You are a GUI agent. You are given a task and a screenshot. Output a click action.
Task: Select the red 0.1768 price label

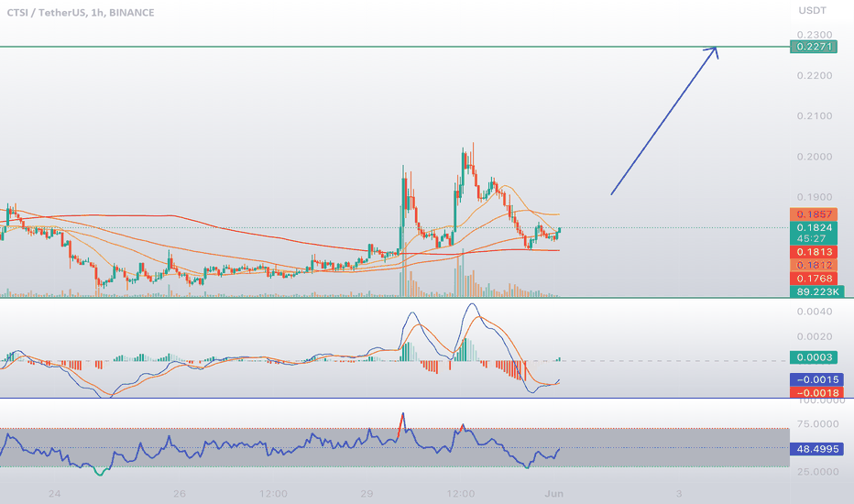[x=814, y=279]
